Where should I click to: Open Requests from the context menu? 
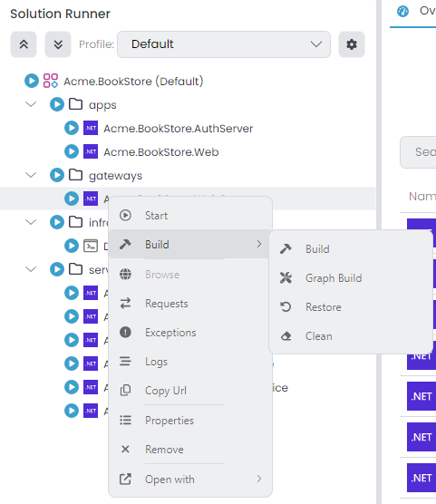(190, 304)
